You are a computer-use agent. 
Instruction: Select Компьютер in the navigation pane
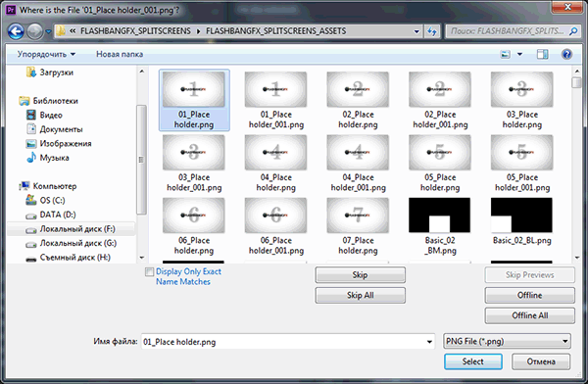pos(48,186)
